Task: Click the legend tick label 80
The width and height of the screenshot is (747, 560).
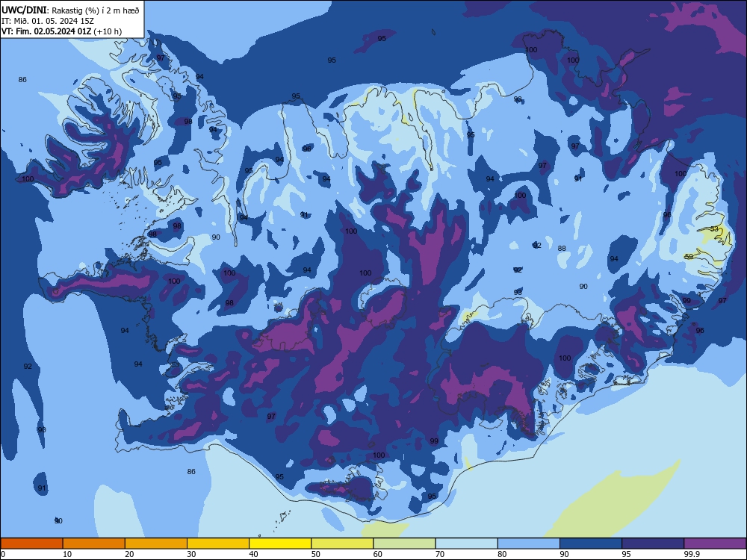Action: click(x=502, y=554)
